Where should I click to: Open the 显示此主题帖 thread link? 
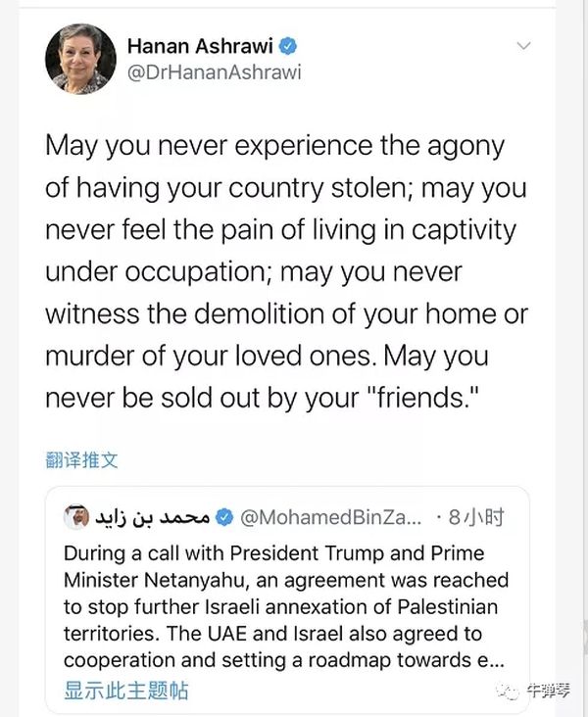point(125,690)
